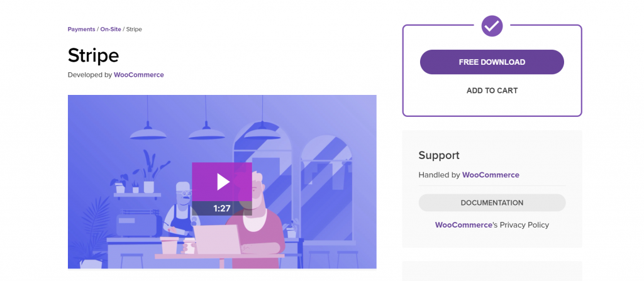Open the Payments breadcrumb link
The image size is (644, 281).
pos(81,29)
